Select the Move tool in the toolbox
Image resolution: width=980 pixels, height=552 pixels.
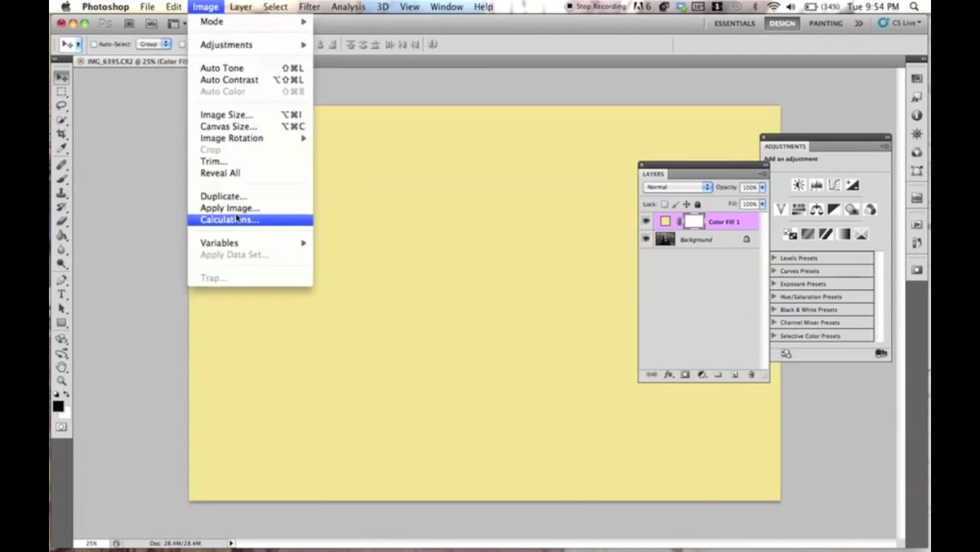pos(61,78)
